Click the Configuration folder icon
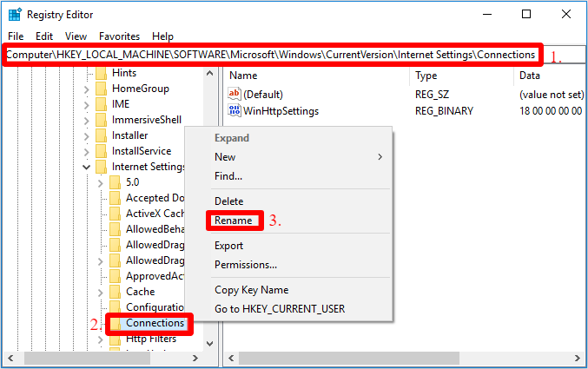The image size is (588, 369). 116,307
